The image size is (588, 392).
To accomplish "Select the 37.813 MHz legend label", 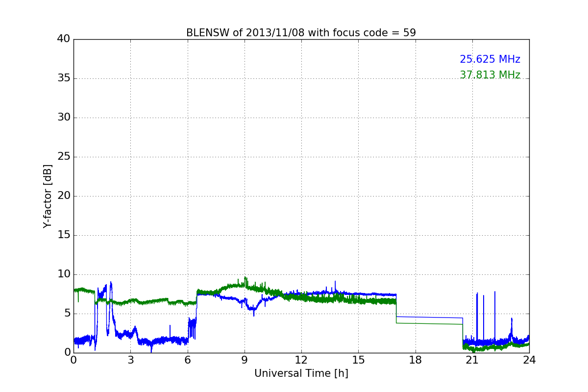I will coord(490,75).
